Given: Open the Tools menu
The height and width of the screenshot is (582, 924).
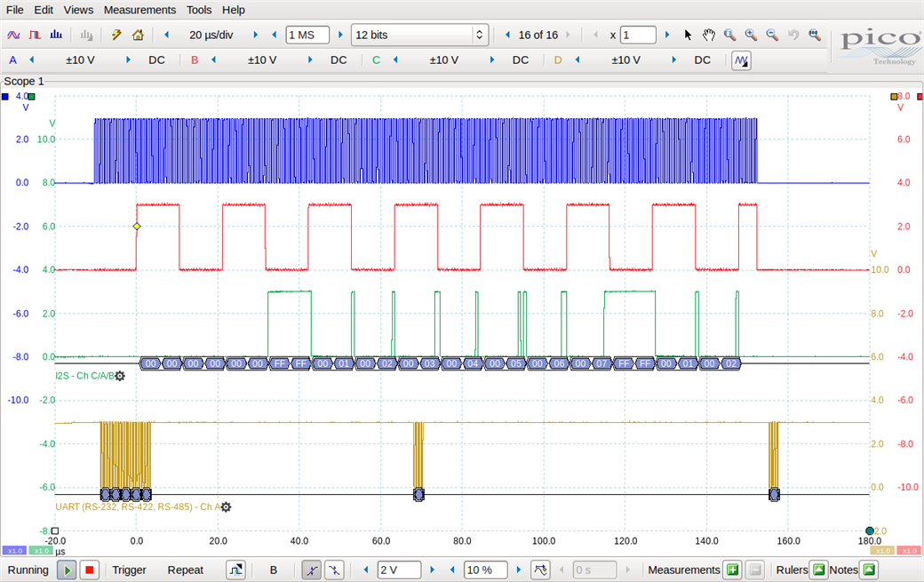Looking at the screenshot, I should (199, 10).
